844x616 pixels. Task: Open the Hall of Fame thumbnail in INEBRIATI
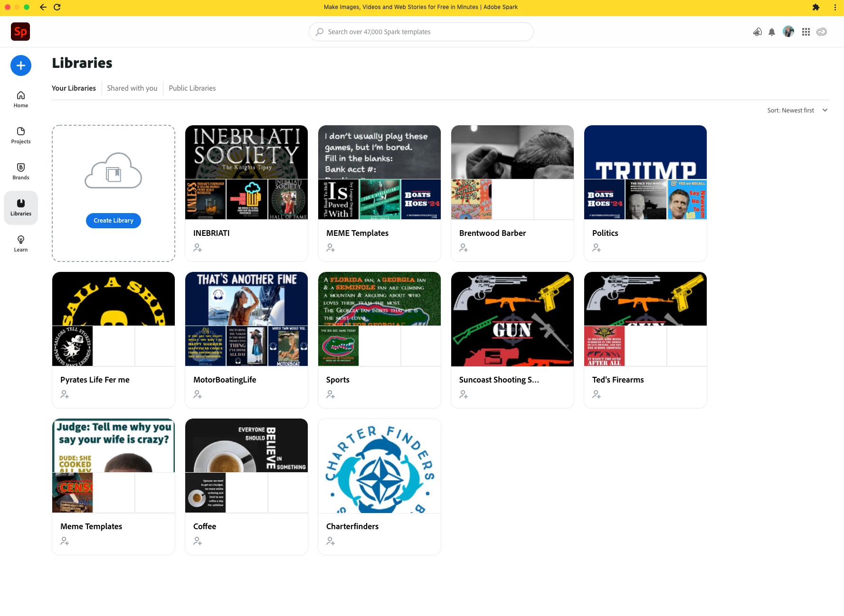coord(288,199)
